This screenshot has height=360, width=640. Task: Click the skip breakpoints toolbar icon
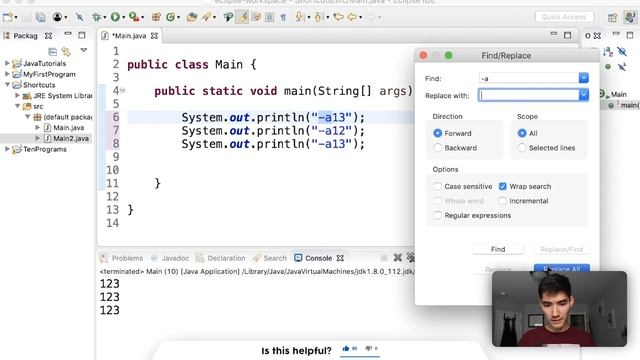80,17
